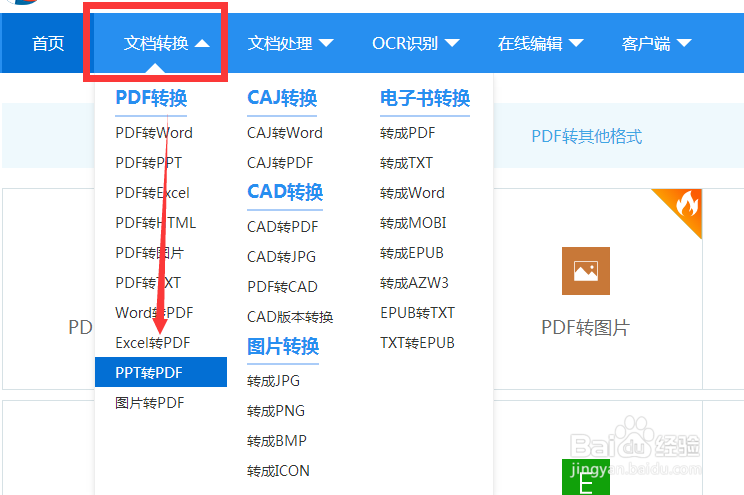Expand the 文档处理 dropdown menu

click(x=290, y=43)
